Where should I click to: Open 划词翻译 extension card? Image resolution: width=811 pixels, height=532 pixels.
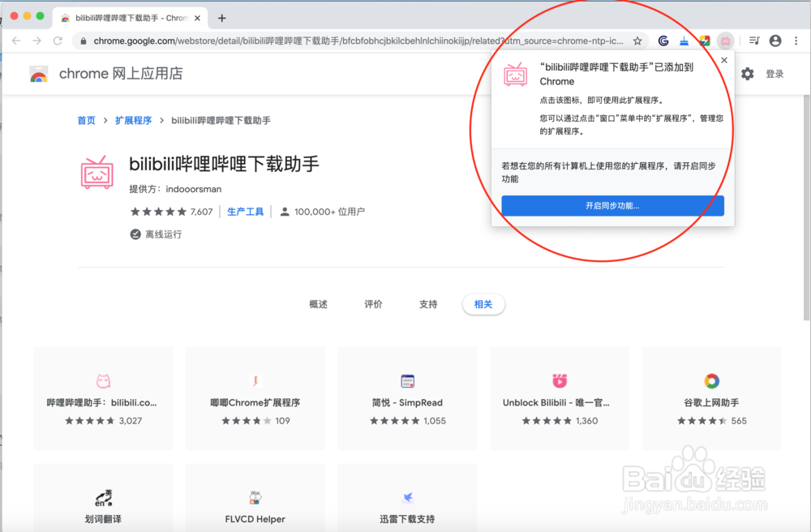[x=103, y=497]
